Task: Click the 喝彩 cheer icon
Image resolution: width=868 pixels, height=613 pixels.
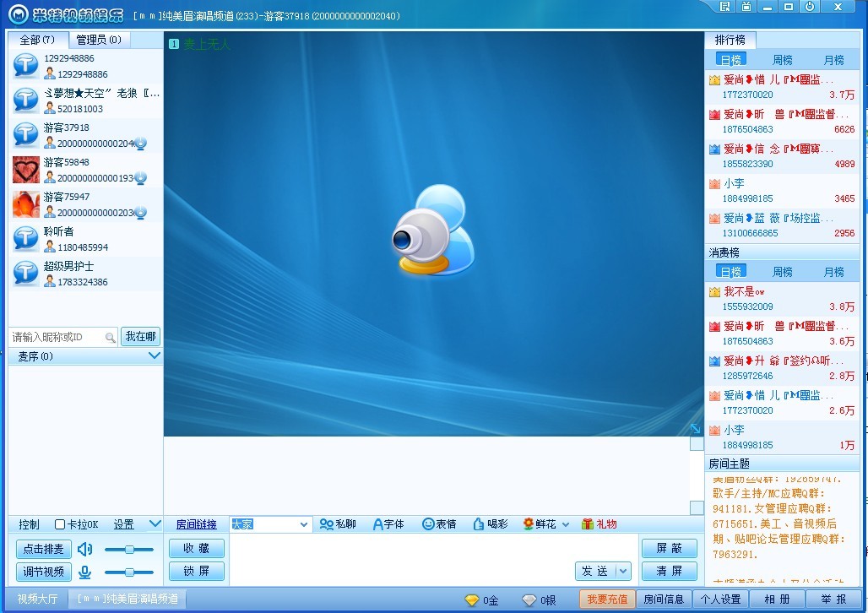Action: coord(491,524)
